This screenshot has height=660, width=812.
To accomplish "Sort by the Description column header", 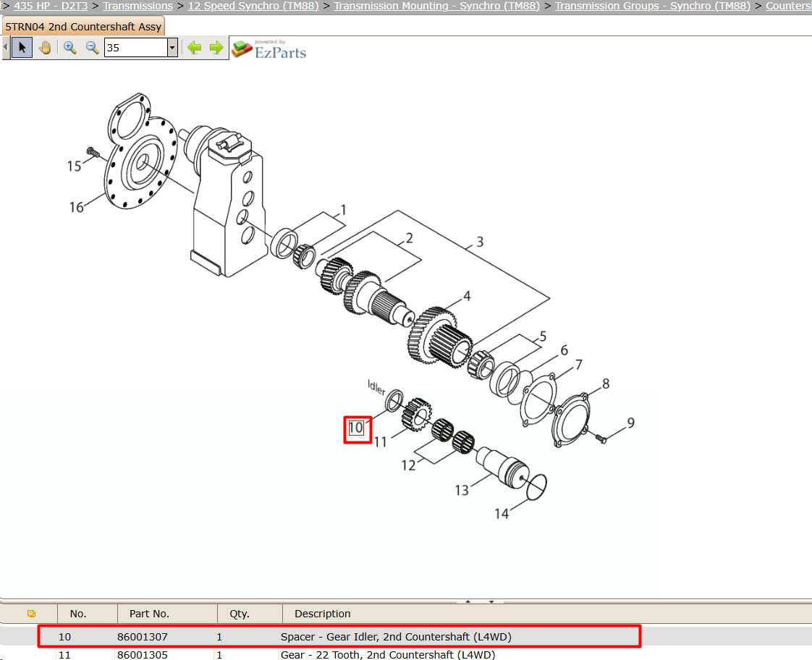I will pyautogui.click(x=323, y=614).
